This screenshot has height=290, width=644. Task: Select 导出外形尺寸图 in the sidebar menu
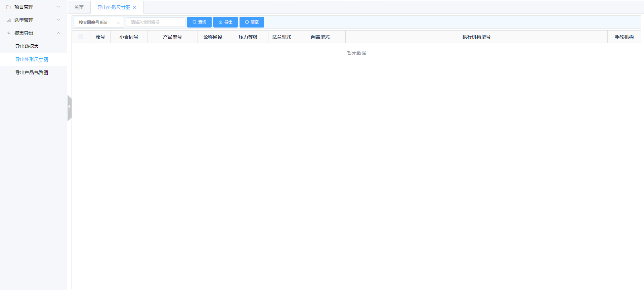click(x=32, y=59)
